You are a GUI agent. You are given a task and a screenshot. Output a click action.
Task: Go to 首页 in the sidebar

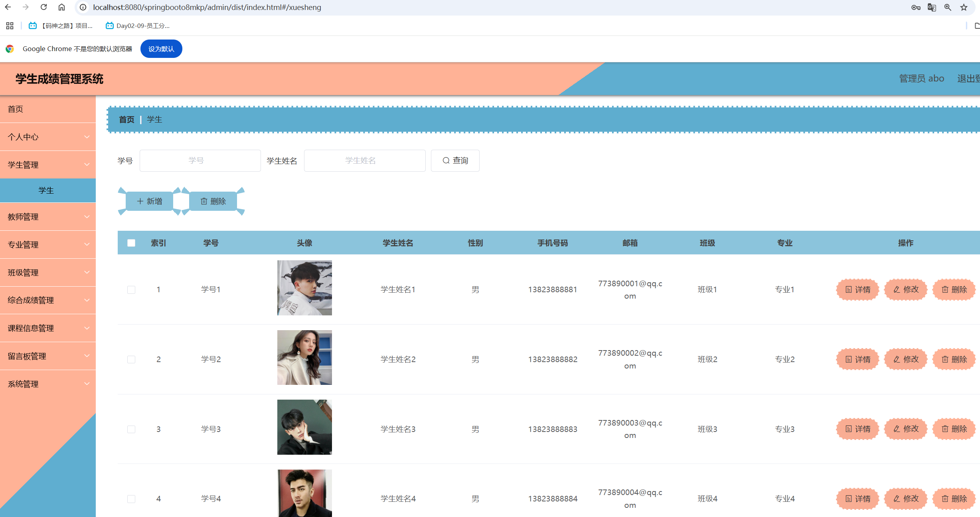[x=16, y=109]
